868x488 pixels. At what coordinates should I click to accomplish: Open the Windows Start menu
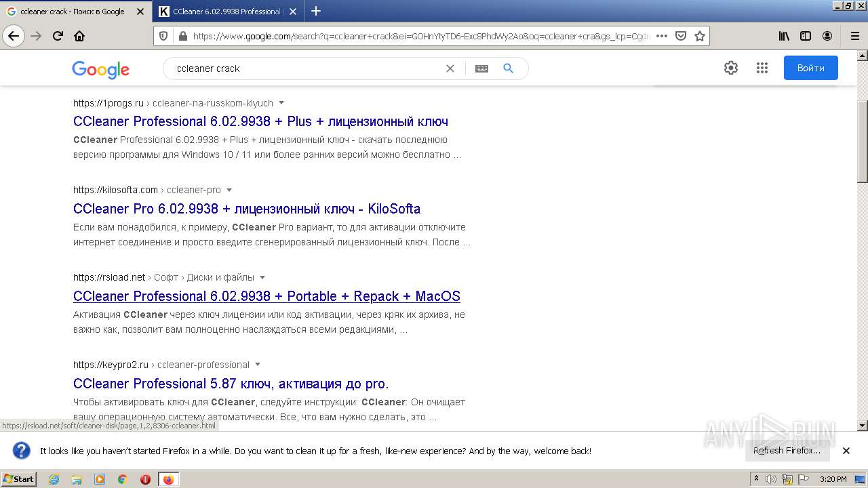[18, 479]
